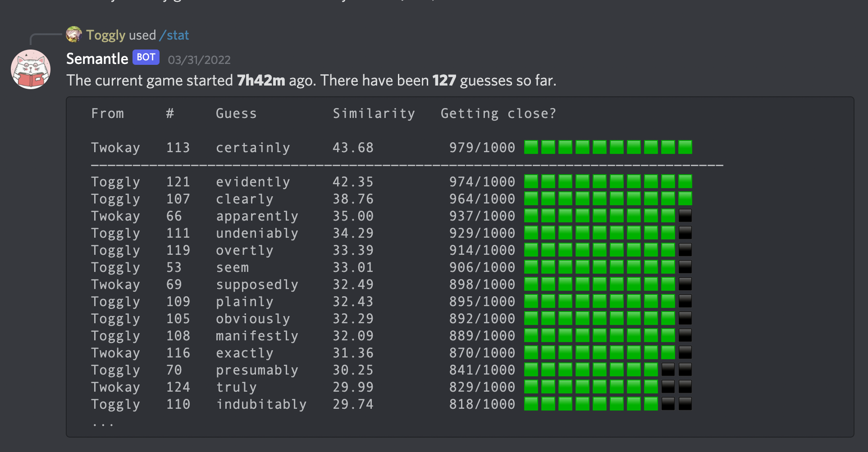Click the progress bar for 'presumably'
Viewport: 868px width, 452px height.
pos(608,370)
